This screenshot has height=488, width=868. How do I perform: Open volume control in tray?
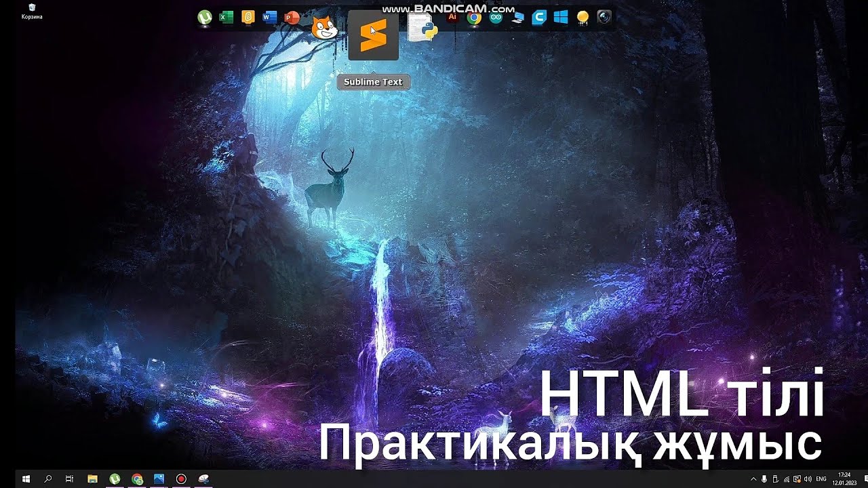coord(808,479)
